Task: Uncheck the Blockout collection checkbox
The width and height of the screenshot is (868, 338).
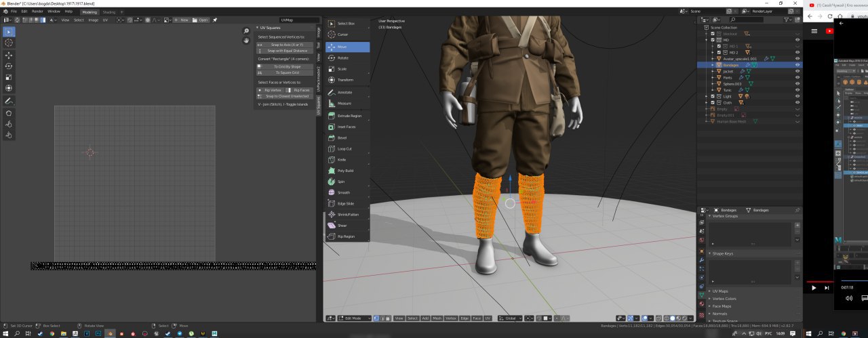Action: pyautogui.click(x=712, y=33)
